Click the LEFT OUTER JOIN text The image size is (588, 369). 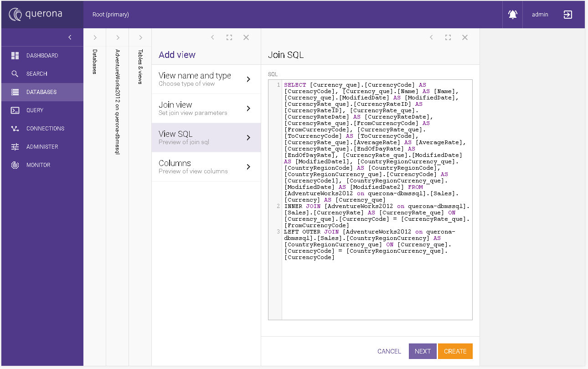(311, 232)
